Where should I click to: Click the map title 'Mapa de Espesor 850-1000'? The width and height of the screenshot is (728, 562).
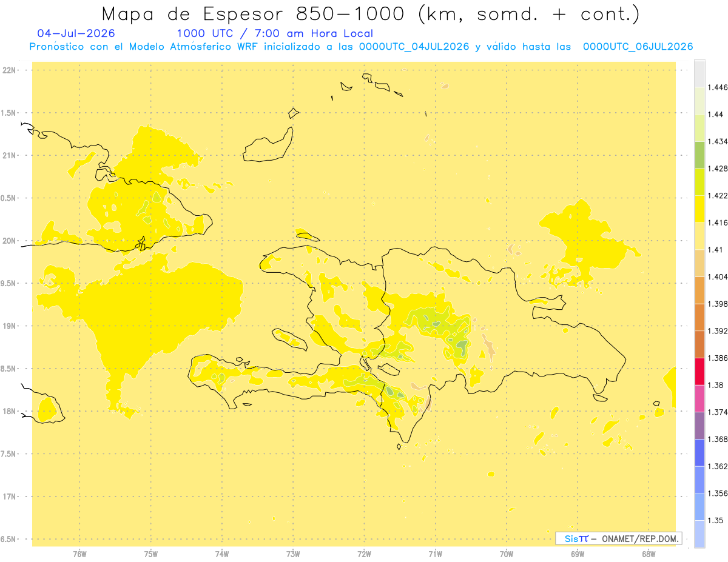point(255,13)
